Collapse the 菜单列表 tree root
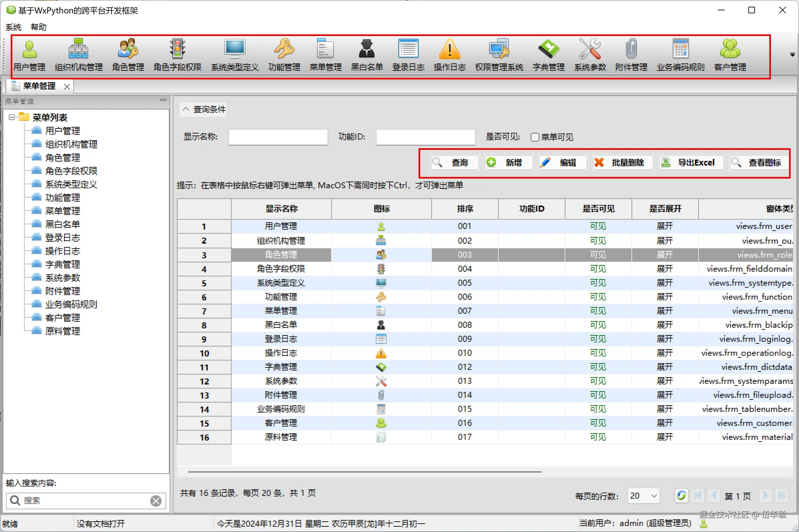Viewport: 799px width, 532px height. click(x=12, y=117)
